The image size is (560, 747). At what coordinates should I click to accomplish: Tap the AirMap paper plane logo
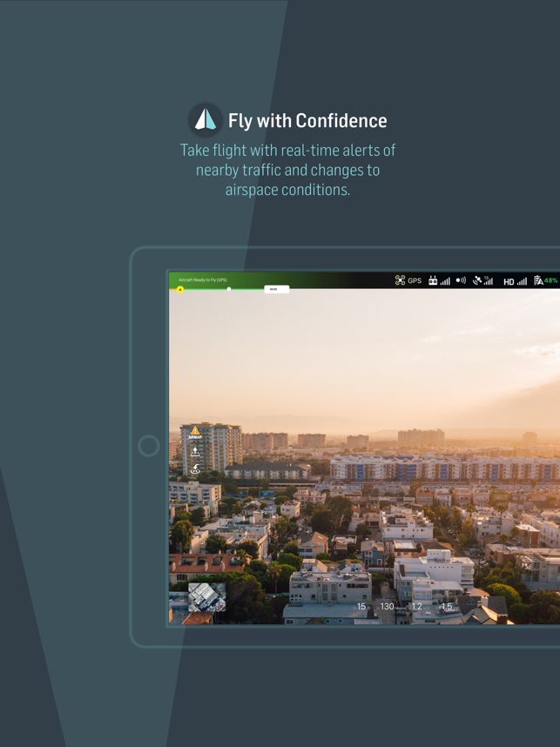pyautogui.click(x=206, y=120)
